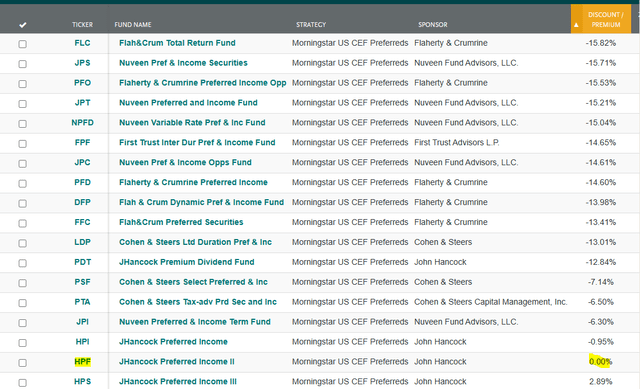Check the box for JPS row
The width and height of the screenshot is (640, 389).
point(22,64)
